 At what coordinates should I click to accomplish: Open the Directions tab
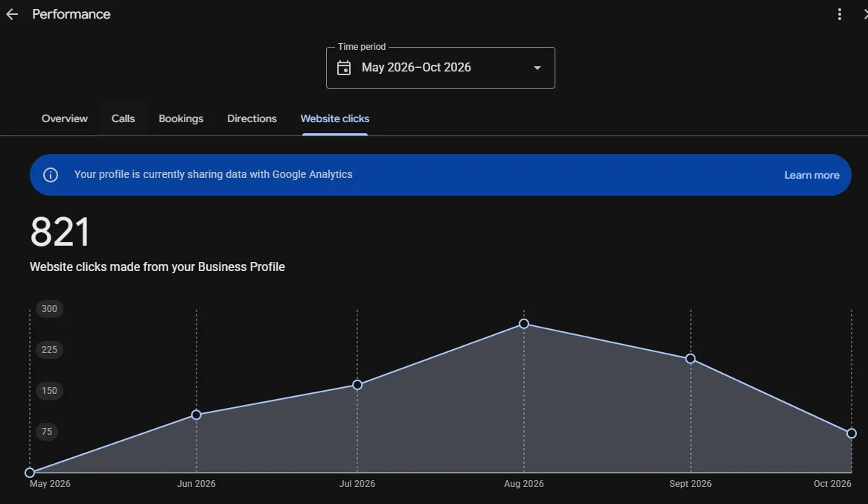point(252,118)
